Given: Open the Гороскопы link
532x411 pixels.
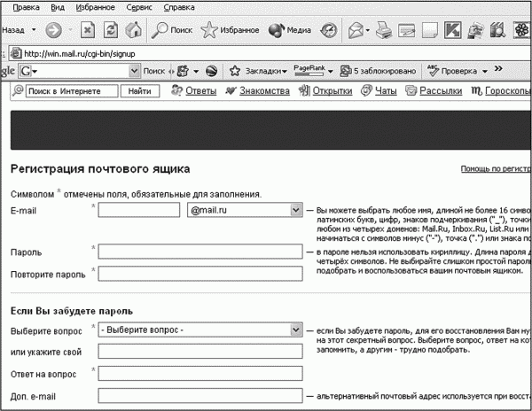Looking at the screenshot, I should [507, 91].
